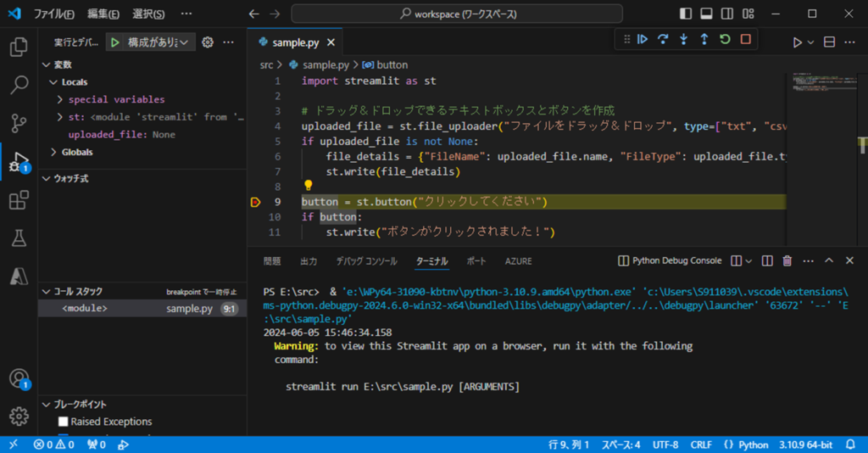The width and height of the screenshot is (868, 453).
Task: Open the Testing flask icon view
Action: 19,238
